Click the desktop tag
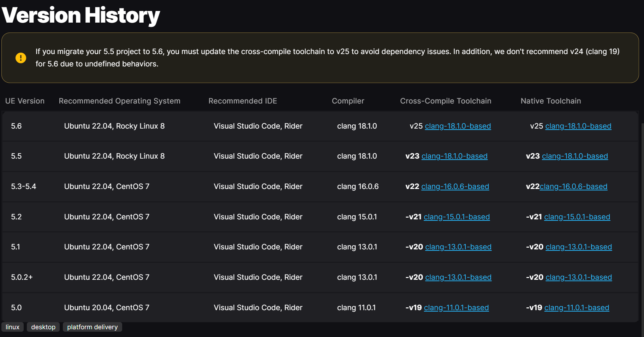Screen dimensions: 644x337 (43, 327)
